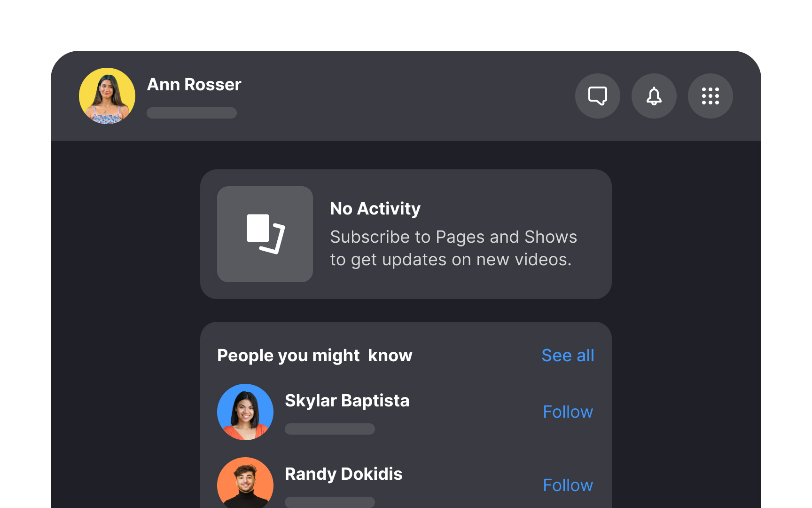Click the placeholder bar under Randy Dokidis
Viewport: 812px width, 508px height.
[x=329, y=502]
